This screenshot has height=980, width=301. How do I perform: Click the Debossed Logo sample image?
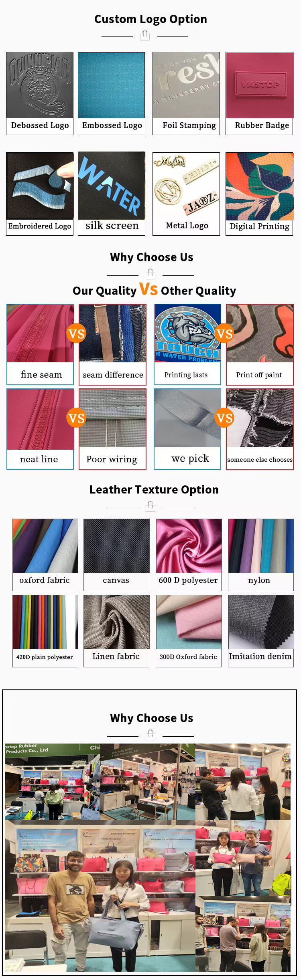tap(40, 85)
